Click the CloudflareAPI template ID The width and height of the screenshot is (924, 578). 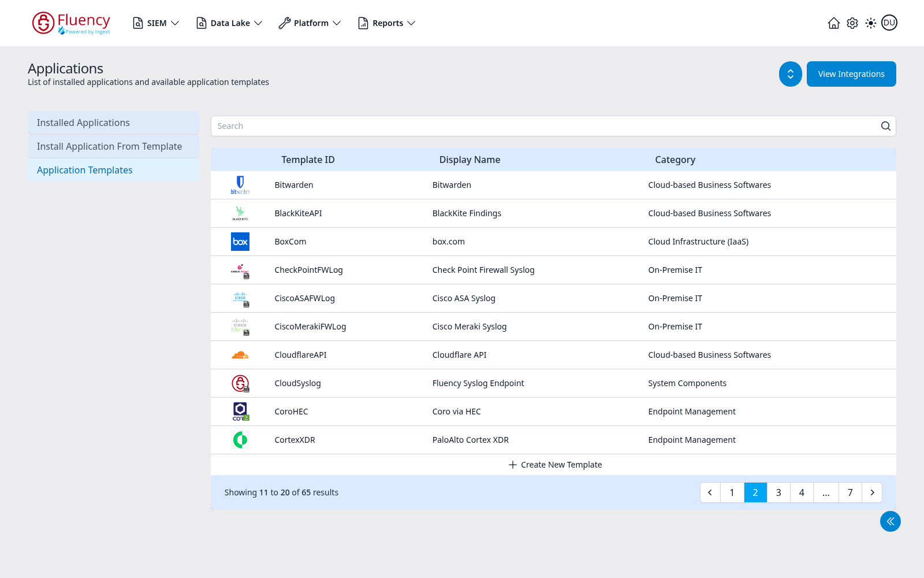coord(300,355)
